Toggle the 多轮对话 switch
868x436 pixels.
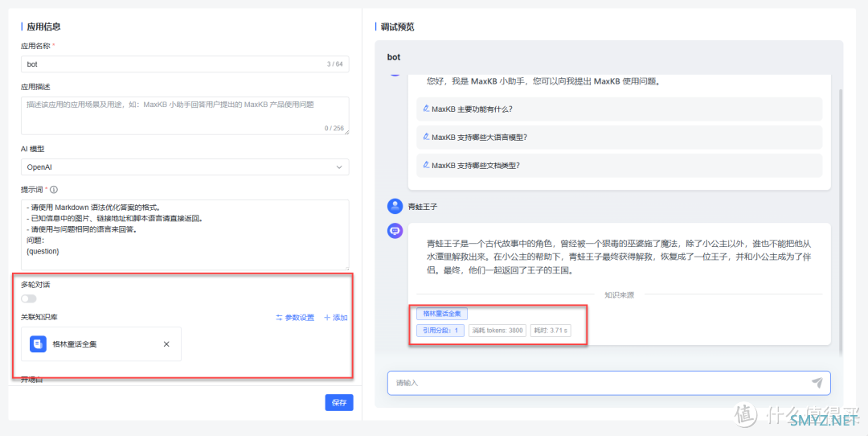coord(29,298)
